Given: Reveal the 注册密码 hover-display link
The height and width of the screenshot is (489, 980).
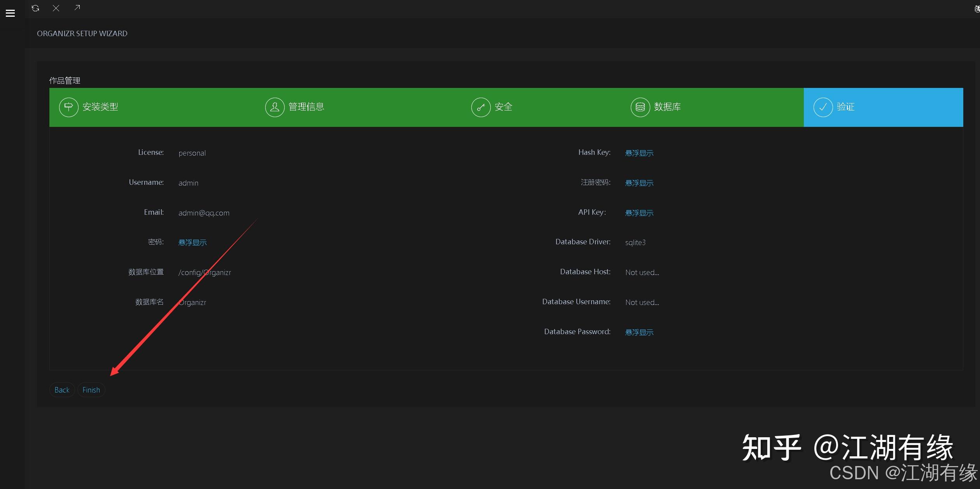Looking at the screenshot, I should click(639, 183).
